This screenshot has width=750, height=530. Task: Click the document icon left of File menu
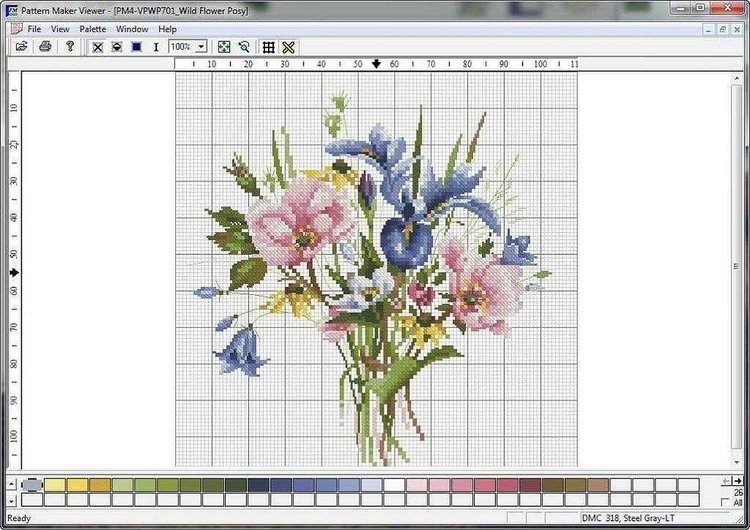[16, 29]
